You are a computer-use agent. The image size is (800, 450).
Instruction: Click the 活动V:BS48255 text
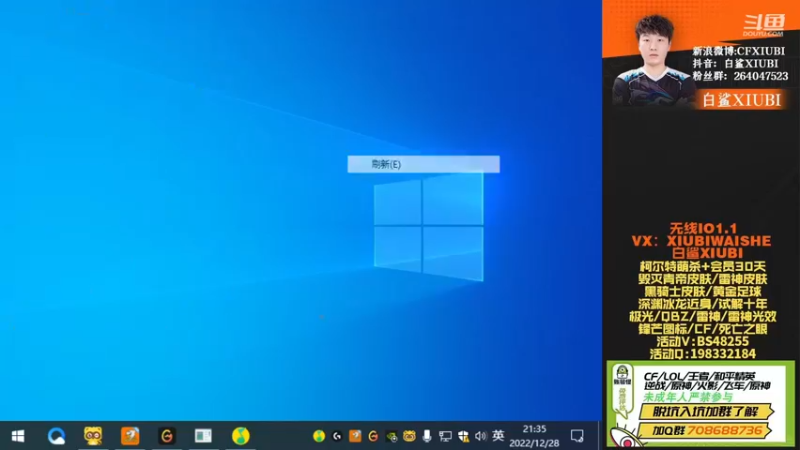703,341
